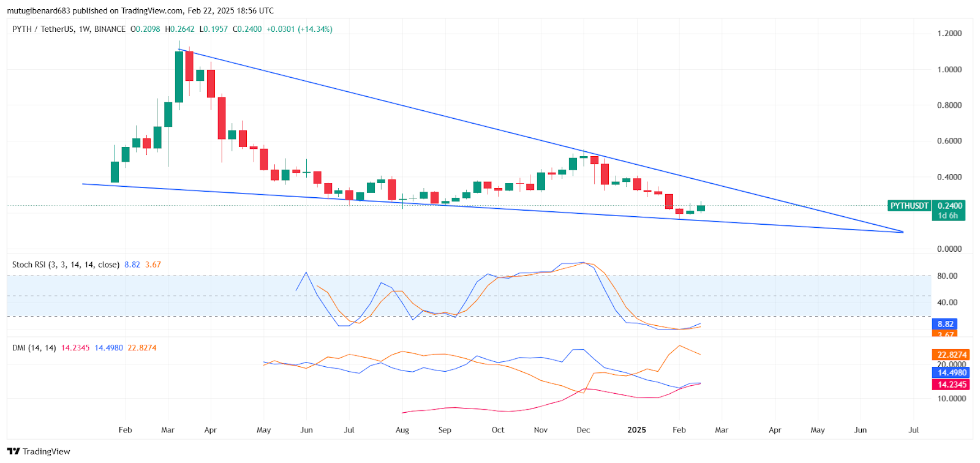This screenshot has height=463, width=980.
Task: Click the latest green candle in February 2025
Action: 701,208
